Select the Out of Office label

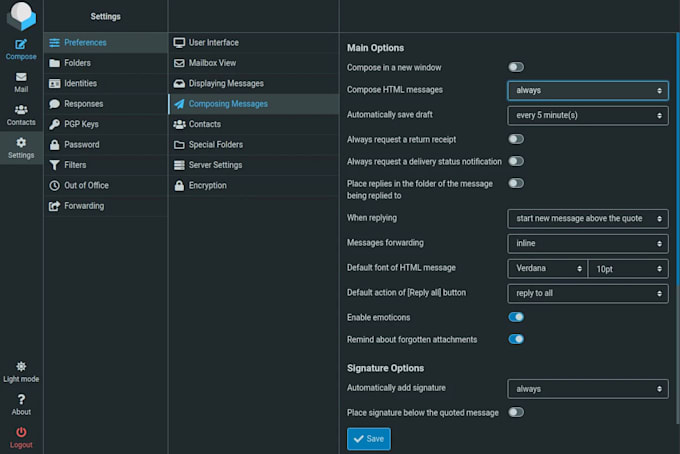86,185
